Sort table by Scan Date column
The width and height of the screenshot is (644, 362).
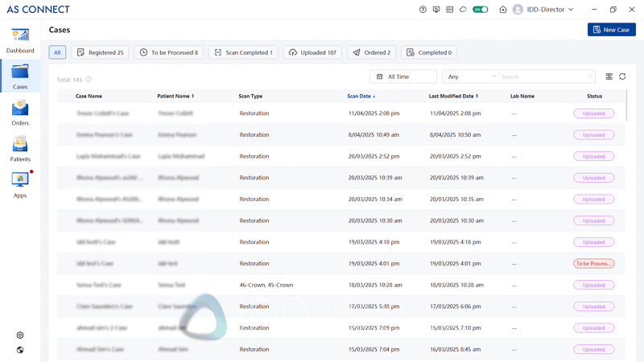pos(361,96)
